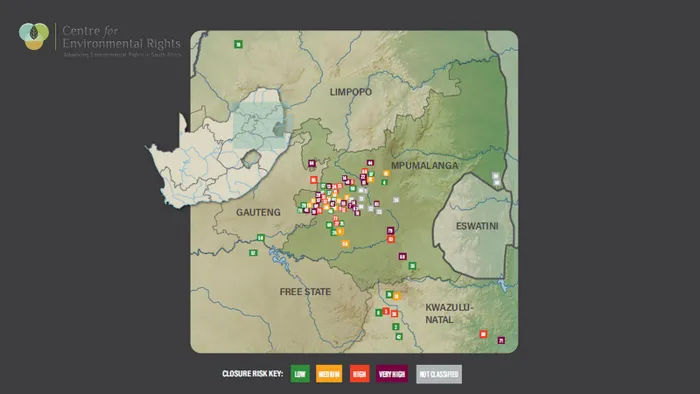700x394 pixels.
Task: Select the purple marker labelled 85 east of the cluster
Action: (x=377, y=204)
